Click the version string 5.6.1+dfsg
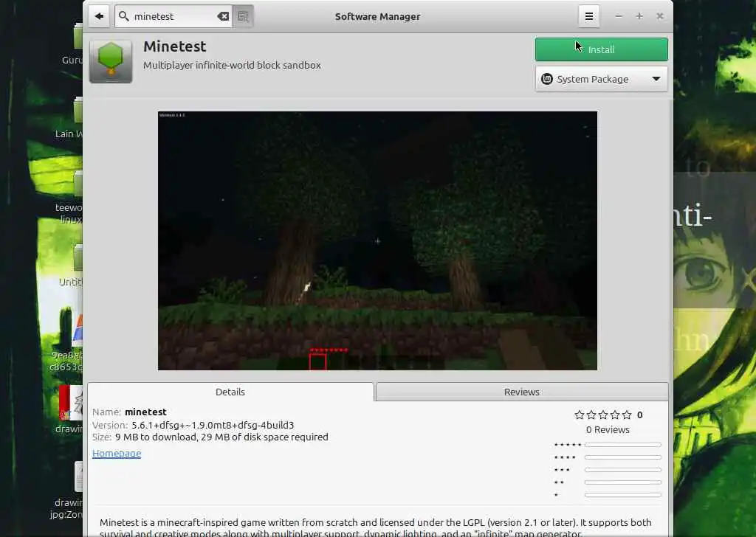Screen dimensions: 756x537 [213, 426]
